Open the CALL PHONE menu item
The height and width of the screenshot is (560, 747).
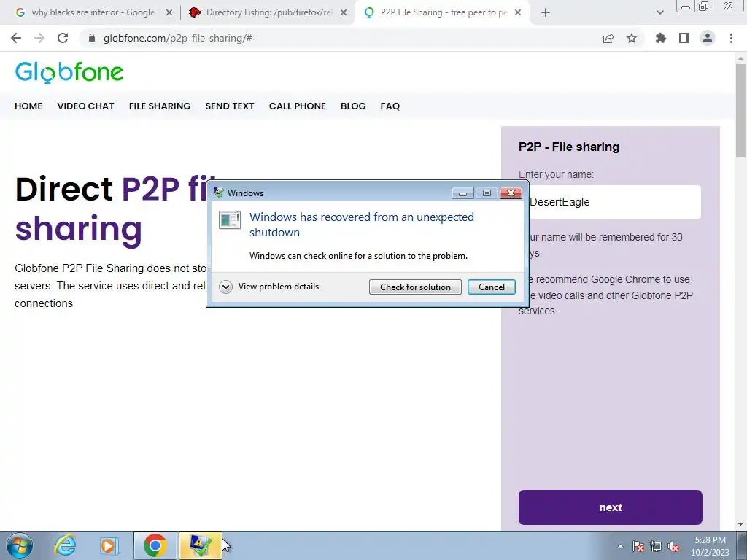coord(298,106)
